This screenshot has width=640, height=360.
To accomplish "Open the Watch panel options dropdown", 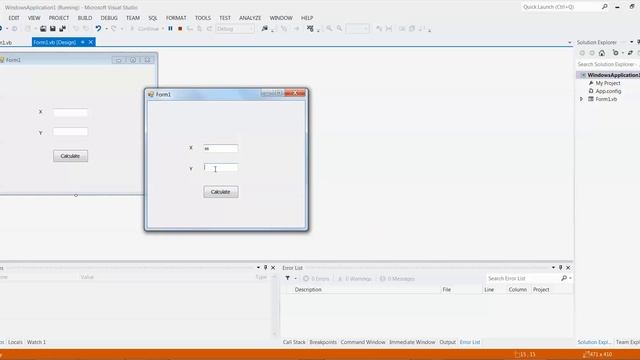I will click(258, 268).
